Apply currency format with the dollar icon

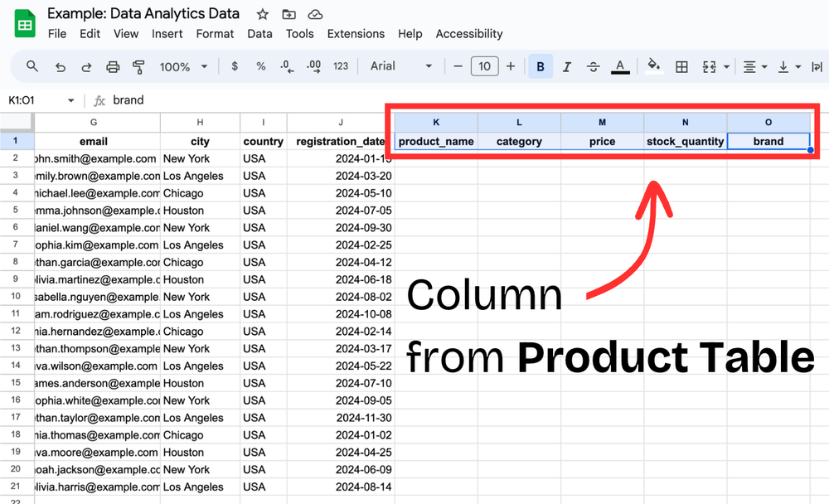[235, 66]
